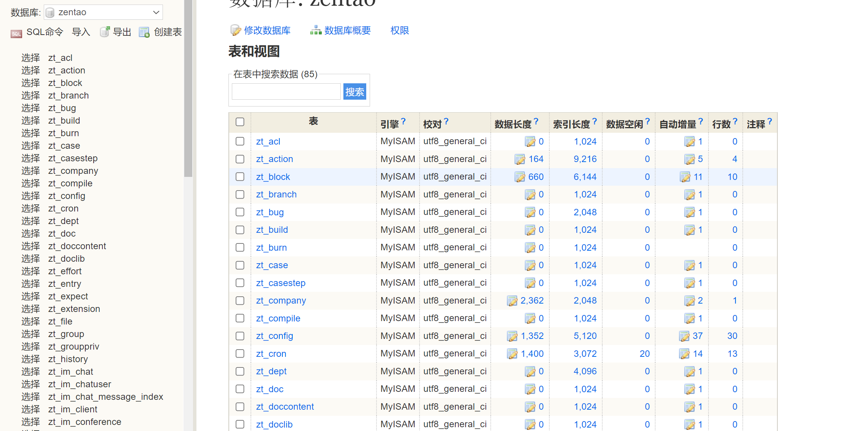The height and width of the screenshot is (431, 868).
Task: Click the 数据库概要 schema icon
Action: pos(316,30)
